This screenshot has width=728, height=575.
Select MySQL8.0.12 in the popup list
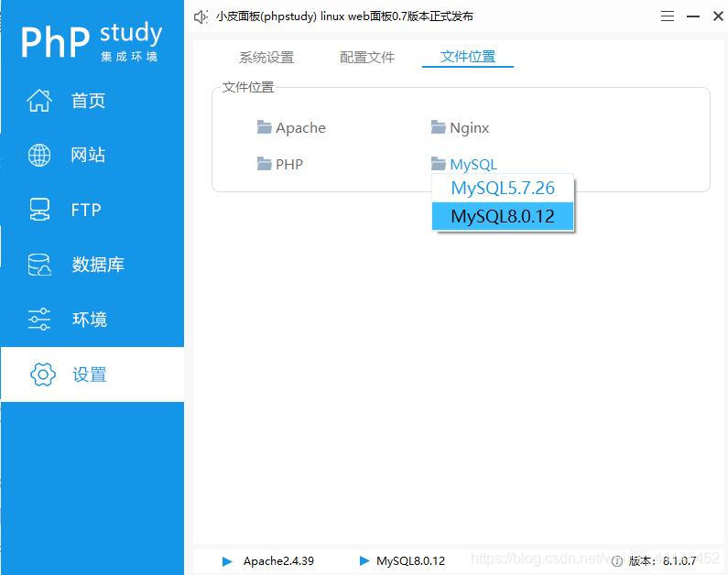click(x=503, y=216)
